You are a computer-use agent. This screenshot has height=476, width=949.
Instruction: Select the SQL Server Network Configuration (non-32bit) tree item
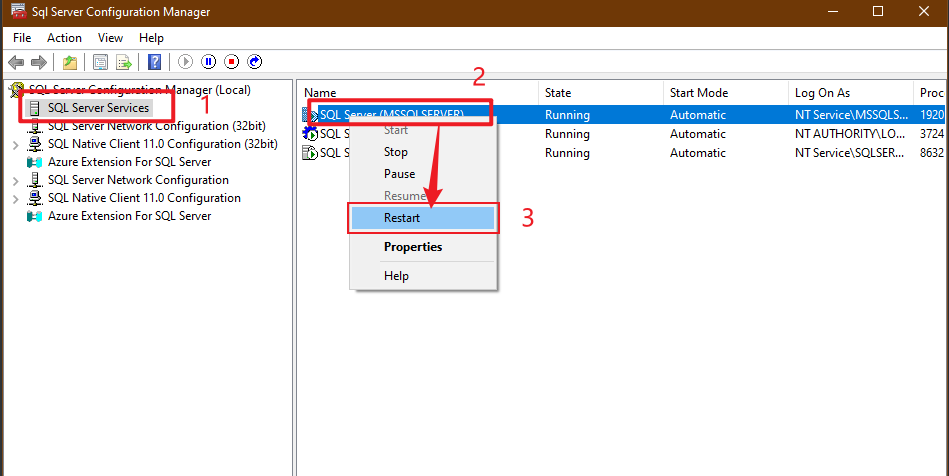[x=138, y=180]
